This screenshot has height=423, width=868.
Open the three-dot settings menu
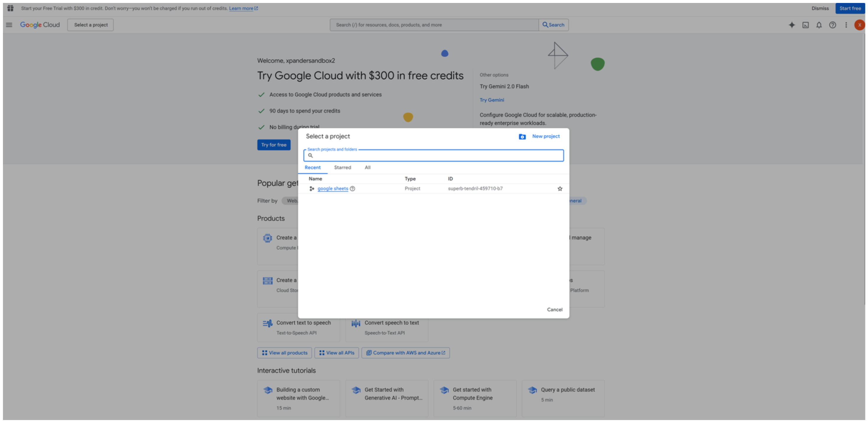pos(846,25)
